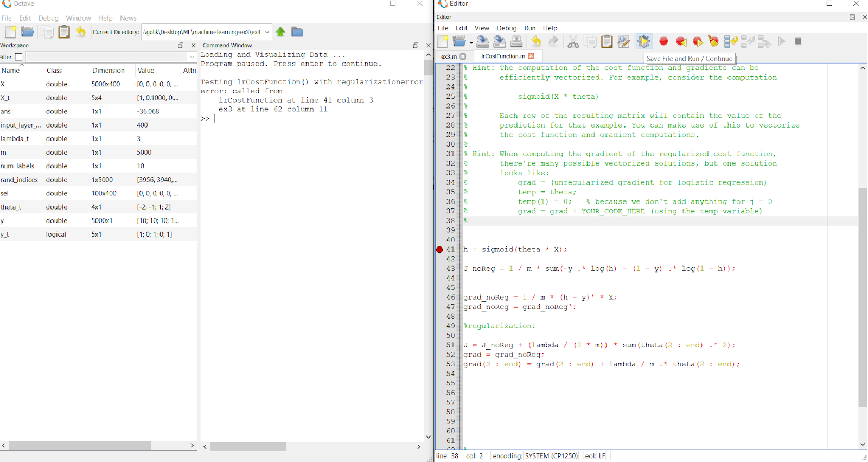The image size is (868, 462).
Task: Click Undo icon in the Editor toolbar
Action: click(x=536, y=41)
